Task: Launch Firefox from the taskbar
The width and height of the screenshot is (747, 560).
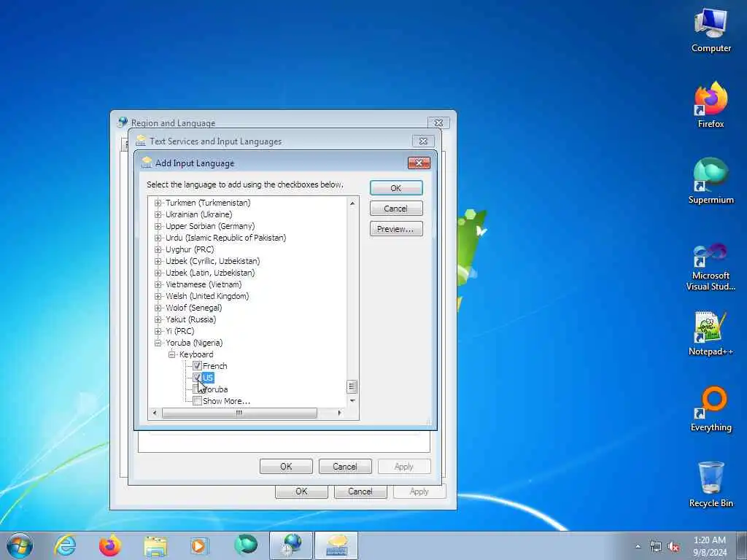Action: [110, 545]
